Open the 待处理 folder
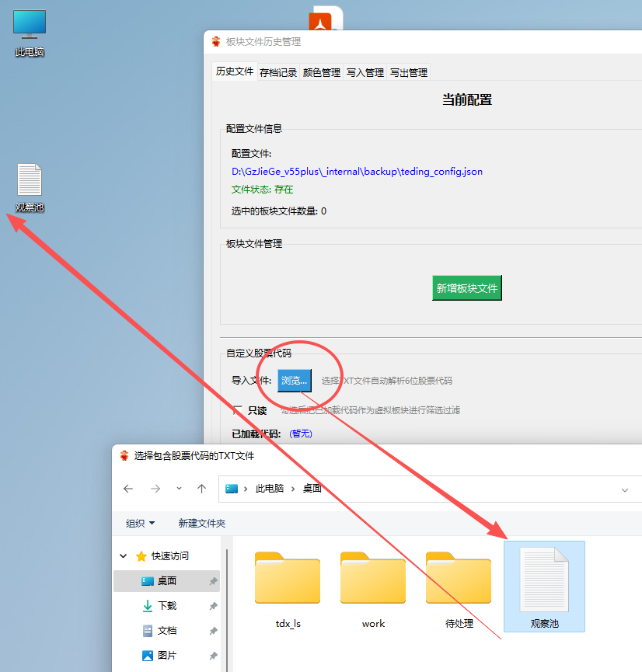This screenshot has width=642, height=672. [459, 590]
